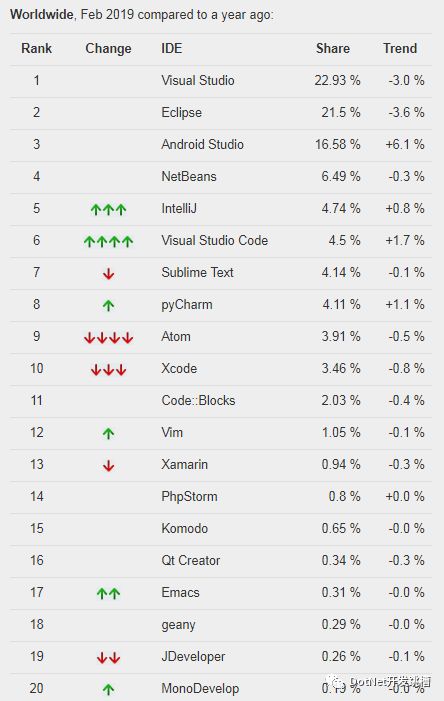The height and width of the screenshot is (701, 444).
Task: Click the Trend column header
Action: tap(400, 48)
